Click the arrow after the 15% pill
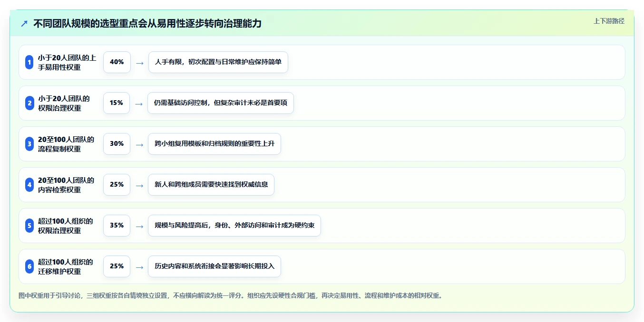Screen dimensions: 644x322 (x=139, y=104)
